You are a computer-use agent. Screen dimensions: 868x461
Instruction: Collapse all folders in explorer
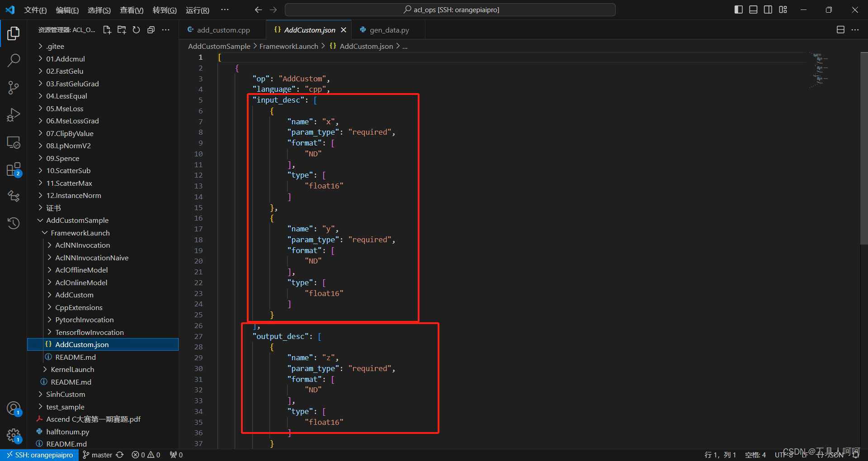[151, 30]
